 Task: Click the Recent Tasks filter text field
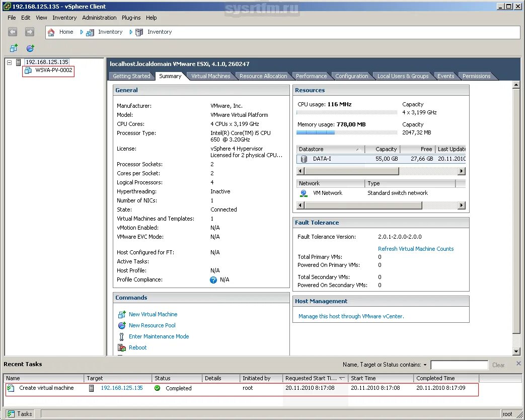(459, 365)
